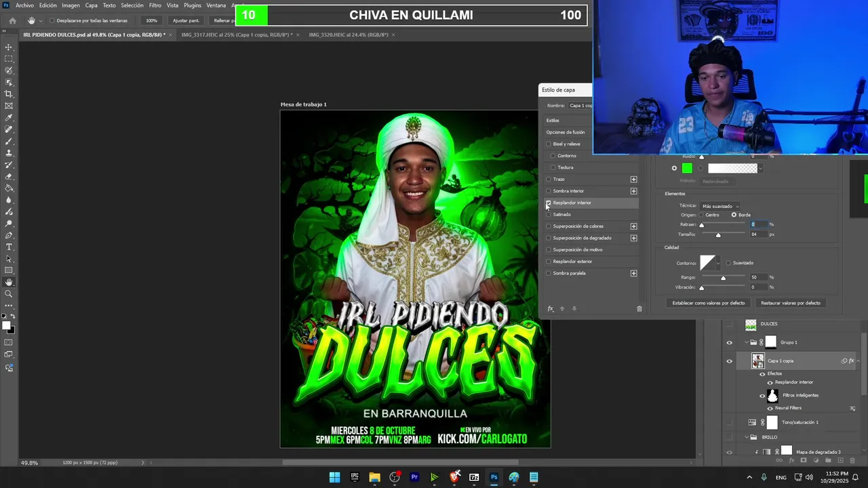Show hidden system tray icons
Screen dimensions: 868x488
(x=749, y=477)
